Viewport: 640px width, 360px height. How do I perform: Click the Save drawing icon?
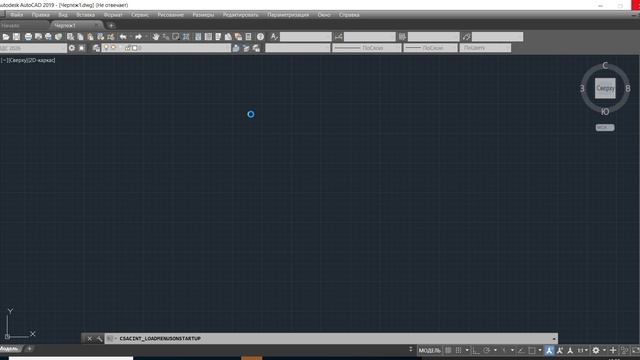[16, 37]
